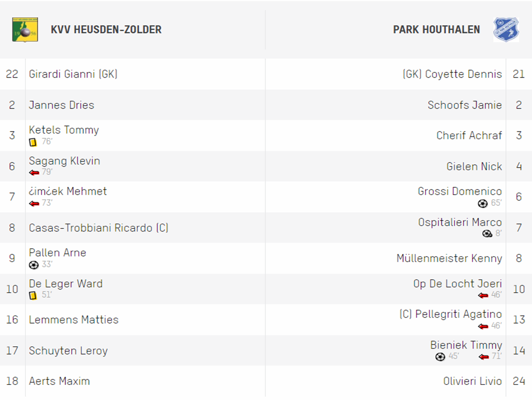
Task: Select goalkeeper Coyette Dennis
Action: tap(452, 74)
